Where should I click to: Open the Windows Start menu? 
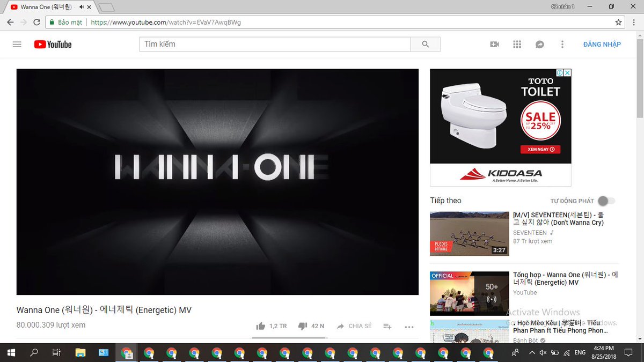pyautogui.click(x=11, y=352)
